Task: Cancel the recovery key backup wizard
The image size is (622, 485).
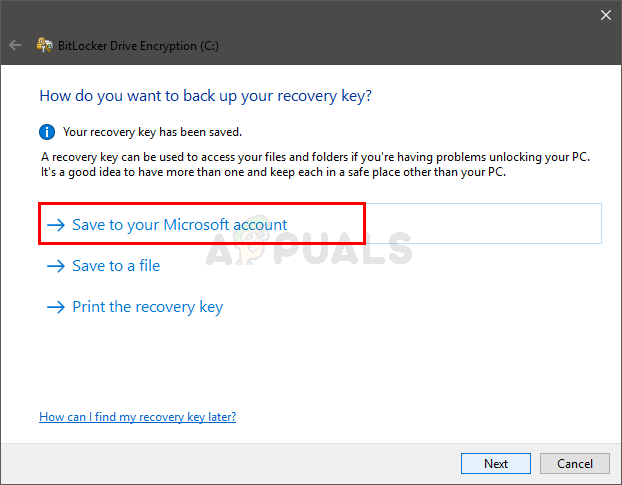Action: (x=575, y=463)
